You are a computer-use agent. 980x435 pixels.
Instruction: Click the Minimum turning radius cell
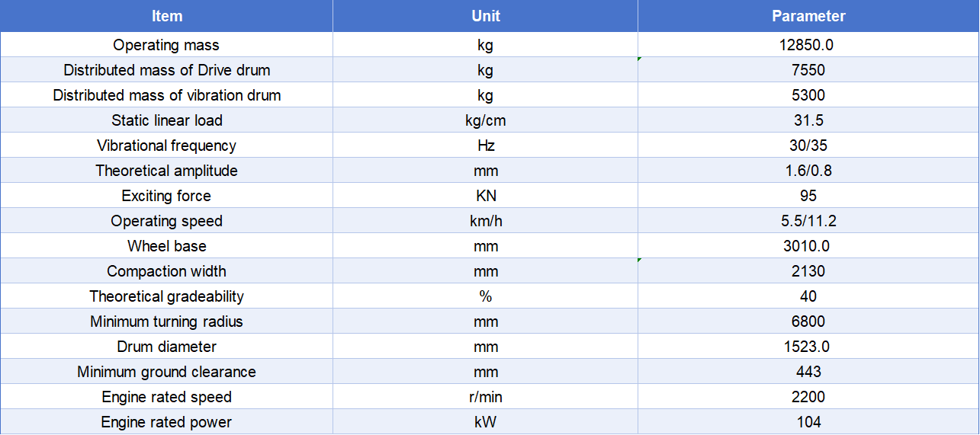tap(166, 321)
